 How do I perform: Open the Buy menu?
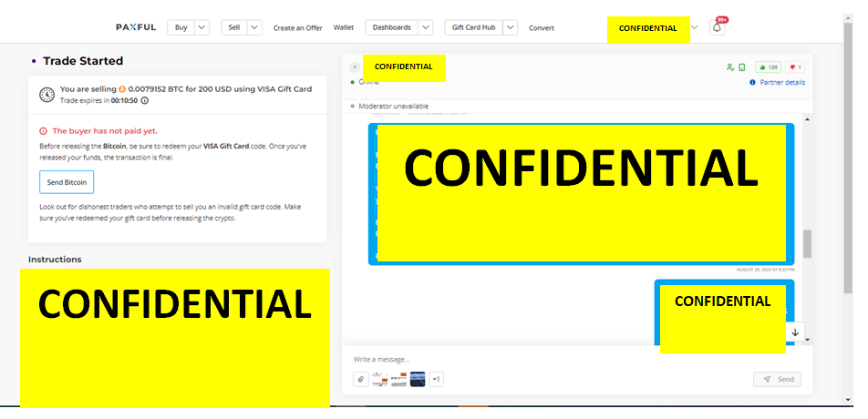coord(181,27)
